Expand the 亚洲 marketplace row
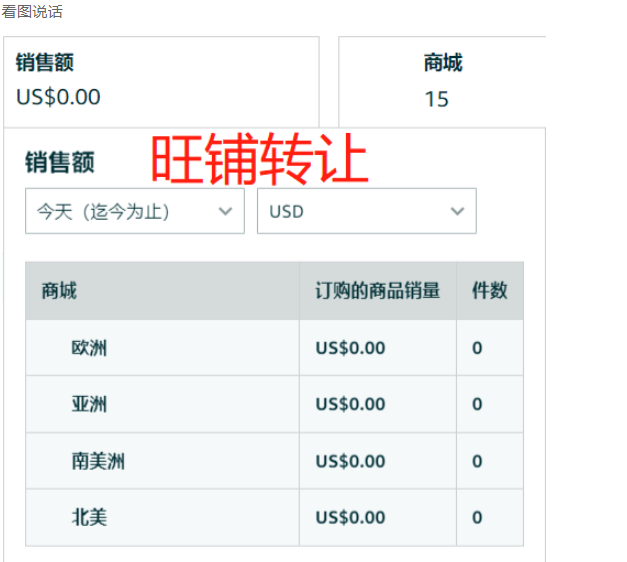The height and width of the screenshot is (562, 627). [x=89, y=404]
